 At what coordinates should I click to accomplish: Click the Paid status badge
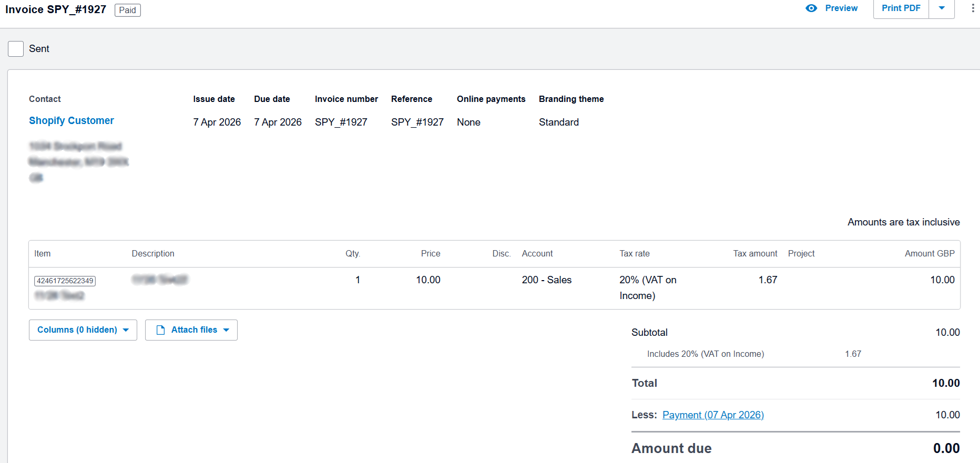tap(127, 11)
